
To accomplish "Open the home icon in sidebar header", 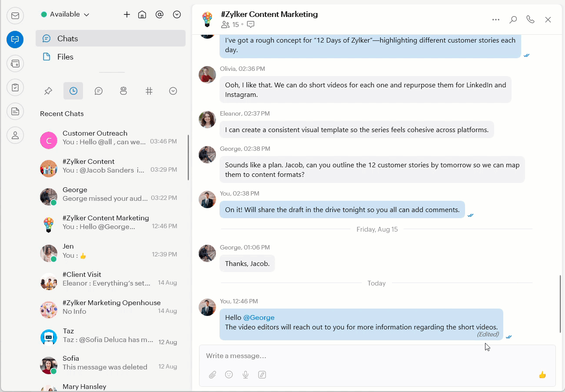I will tap(142, 14).
